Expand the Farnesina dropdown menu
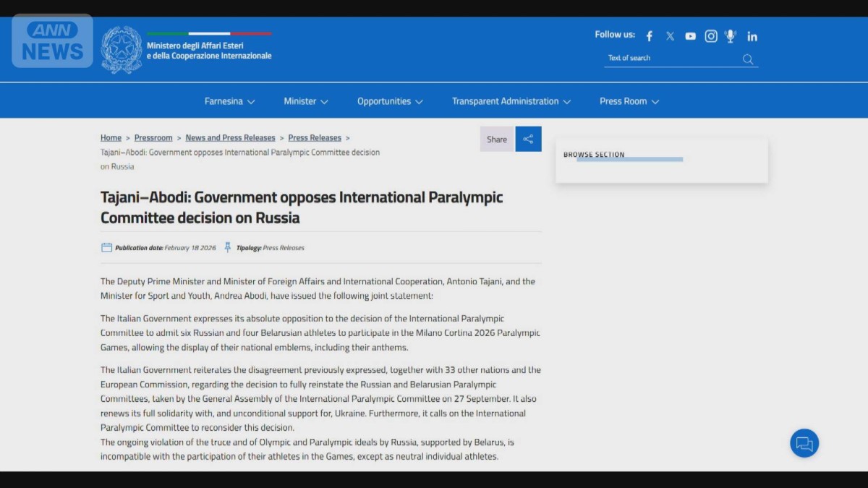Viewport: 868px width, 488px height. [229, 101]
